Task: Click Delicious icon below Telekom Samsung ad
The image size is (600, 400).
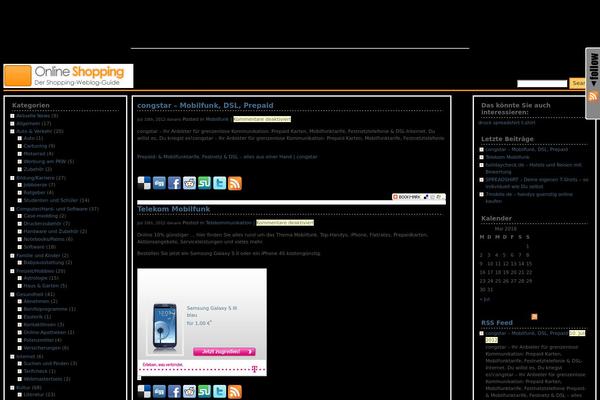Action: point(144,392)
